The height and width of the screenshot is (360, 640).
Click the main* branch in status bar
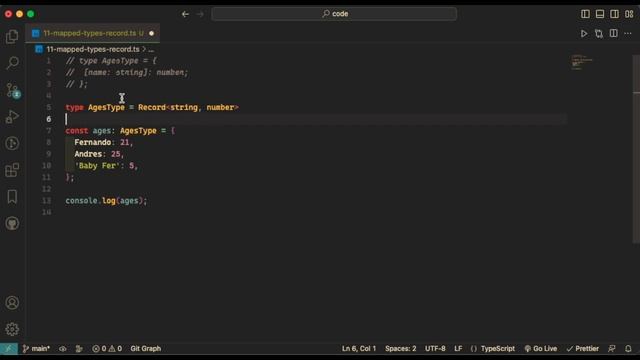point(36,349)
